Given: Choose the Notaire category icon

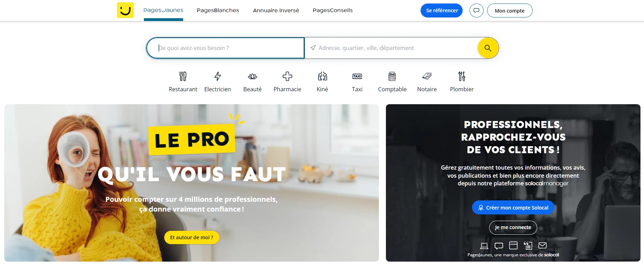Looking at the screenshot, I should tap(427, 76).
